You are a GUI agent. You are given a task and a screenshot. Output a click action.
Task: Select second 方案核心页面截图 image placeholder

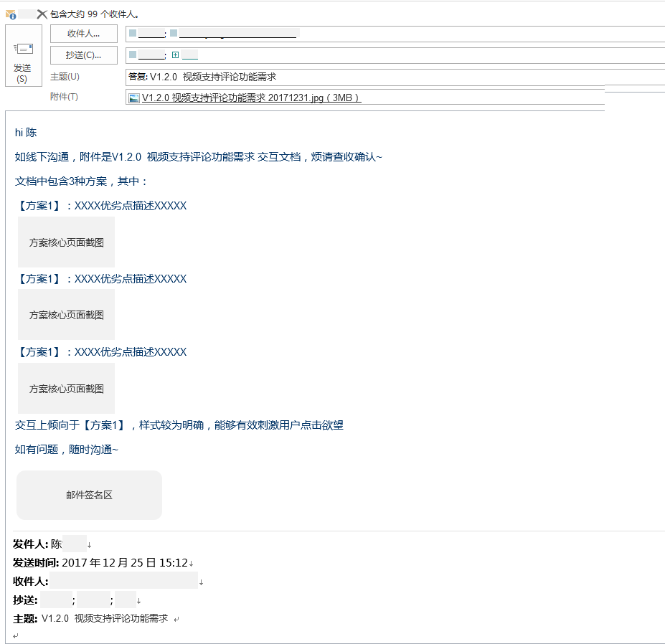point(66,315)
